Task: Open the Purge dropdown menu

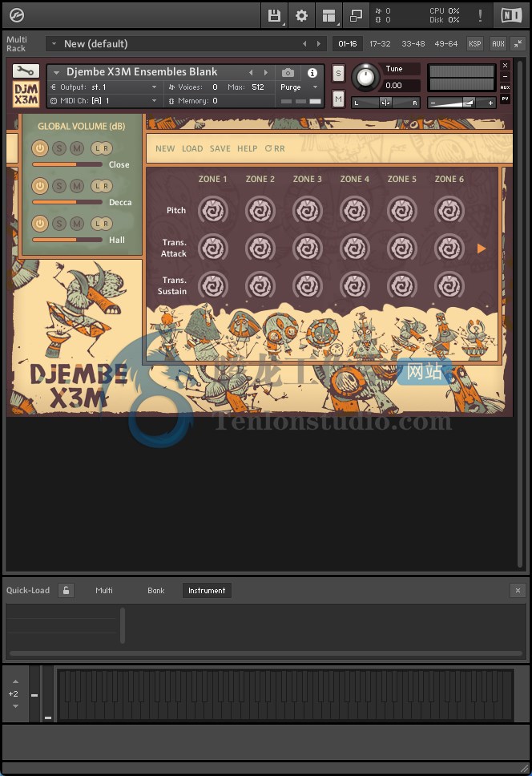Action: [299, 87]
